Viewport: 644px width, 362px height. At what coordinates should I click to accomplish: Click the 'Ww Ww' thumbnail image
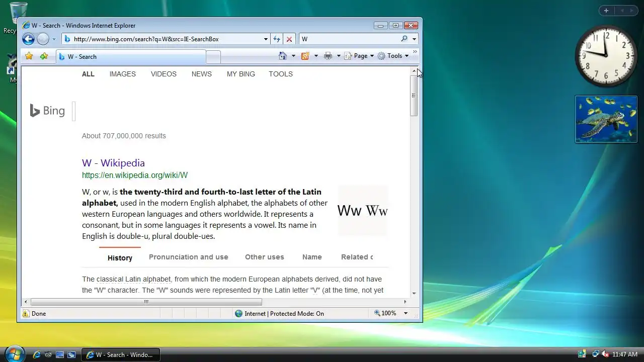pos(363,211)
